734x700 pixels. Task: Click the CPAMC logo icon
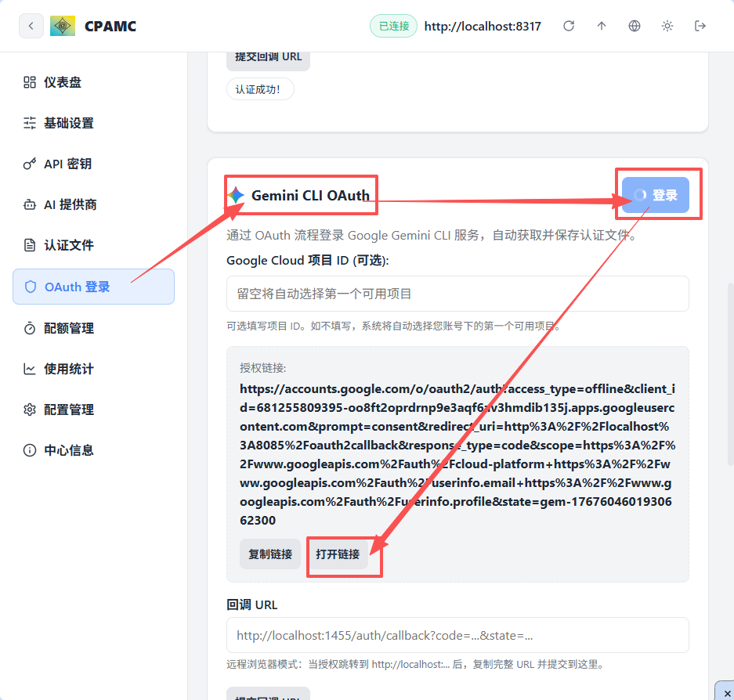tap(62, 25)
